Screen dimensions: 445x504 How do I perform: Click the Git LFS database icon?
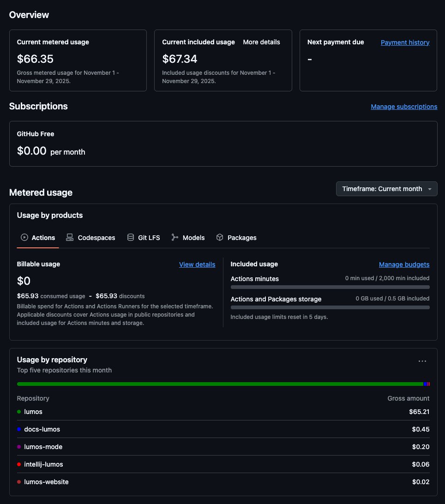(x=131, y=237)
